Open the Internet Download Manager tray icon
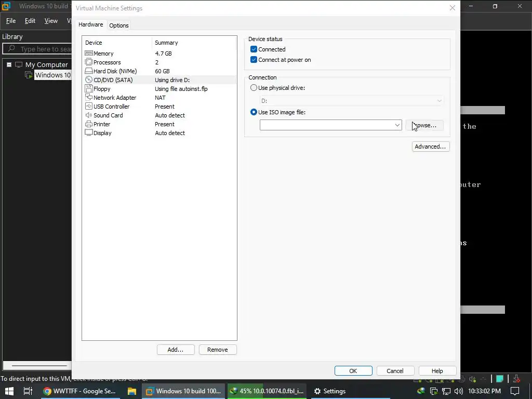The height and width of the screenshot is (399, 532). (x=421, y=391)
